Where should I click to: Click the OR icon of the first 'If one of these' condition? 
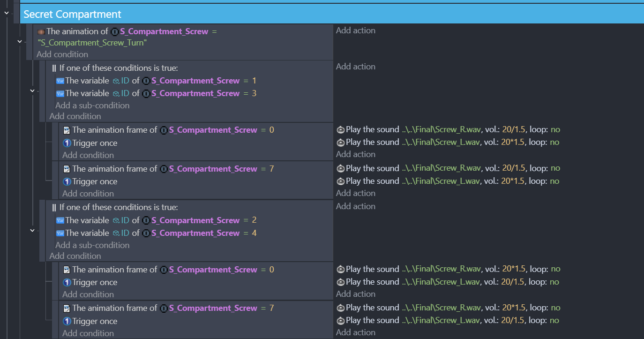click(54, 68)
